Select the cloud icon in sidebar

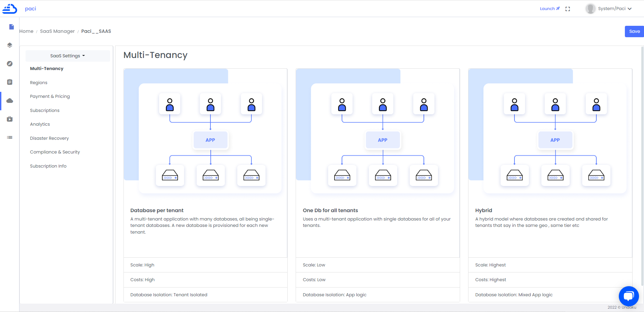tap(10, 101)
